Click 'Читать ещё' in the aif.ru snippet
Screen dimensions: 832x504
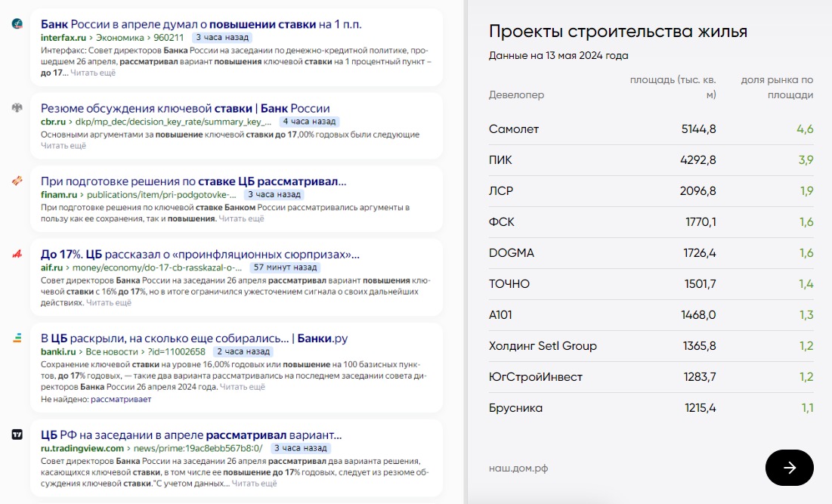coord(109,302)
